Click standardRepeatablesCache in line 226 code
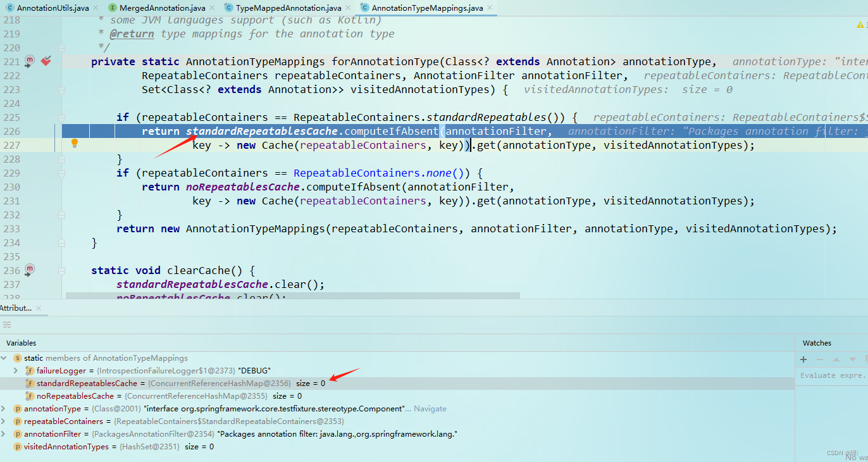 click(x=262, y=131)
